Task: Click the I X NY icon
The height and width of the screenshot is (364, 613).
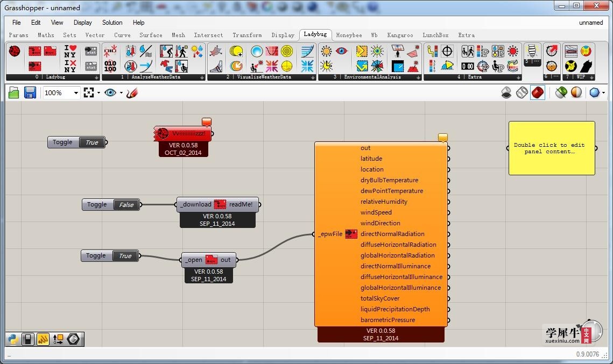Action: tap(71, 66)
